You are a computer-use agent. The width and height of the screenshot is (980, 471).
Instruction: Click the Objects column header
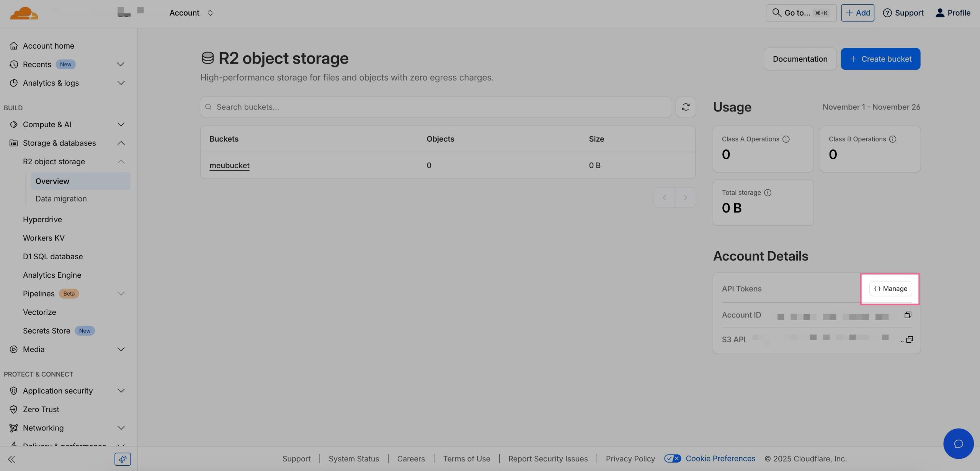pyautogui.click(x=440, y=139)
